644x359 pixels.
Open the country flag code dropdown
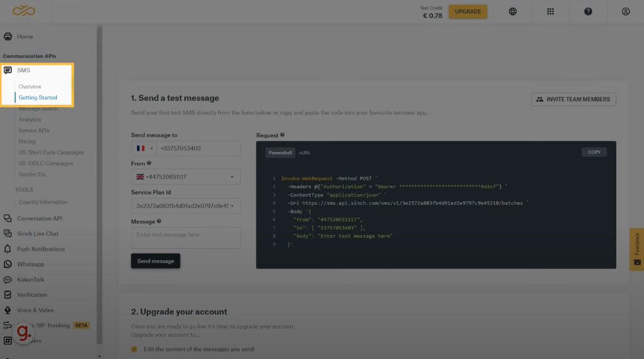point(144,149)
